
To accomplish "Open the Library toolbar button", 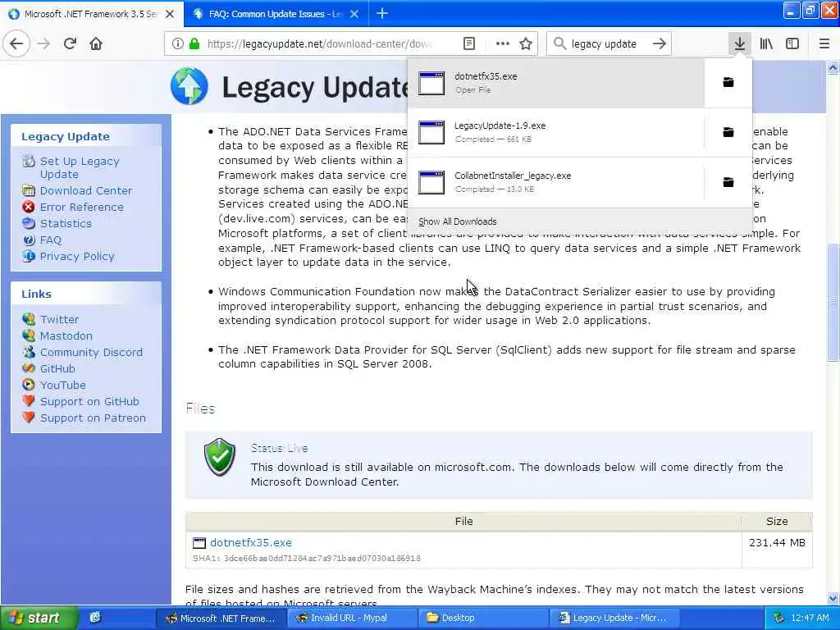I will tap(766, 43).
